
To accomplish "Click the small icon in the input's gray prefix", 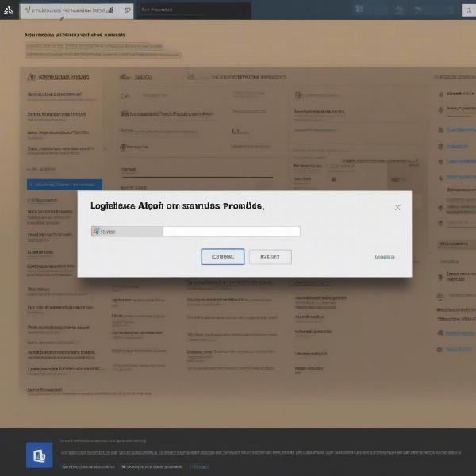I will point(96,232).
